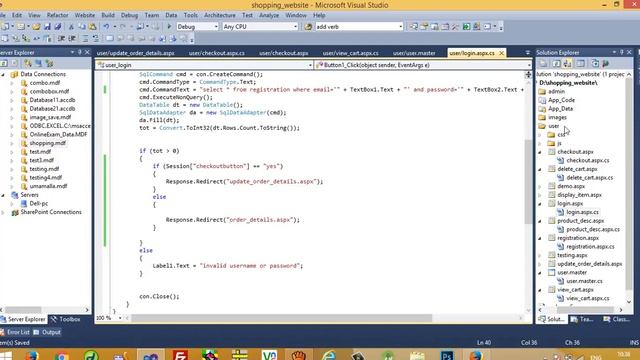Switch to user/update_order_details.aspx tab
The width and height of the screenshot is (640, 360).
pos(136,53)
